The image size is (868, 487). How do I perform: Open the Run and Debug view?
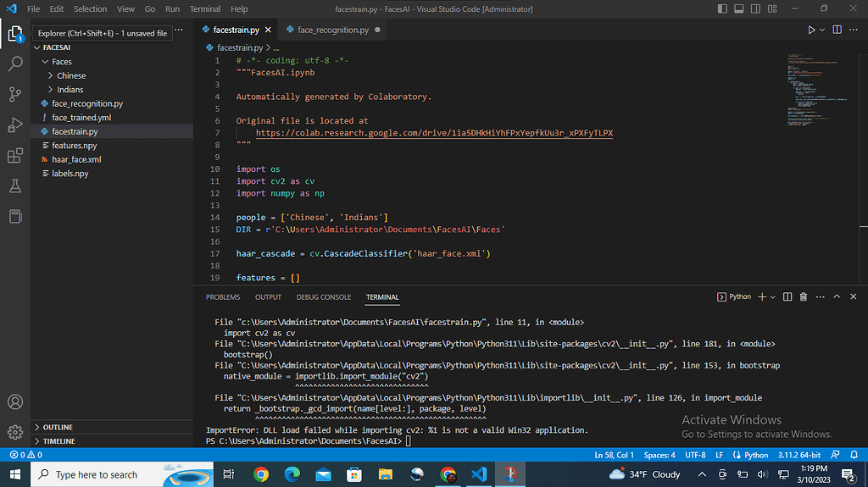tap(15, 125)
